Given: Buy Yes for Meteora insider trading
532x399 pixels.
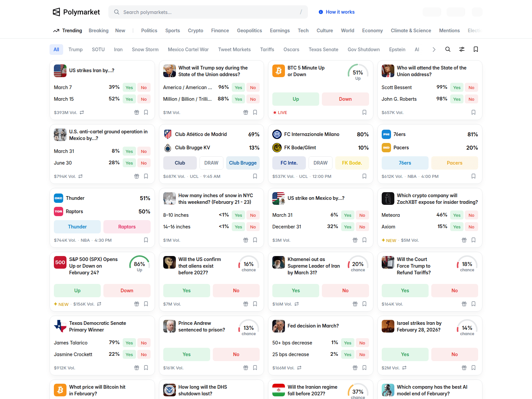Looking at the screenshot, I should pyautogui.click(x=457, y=215).
